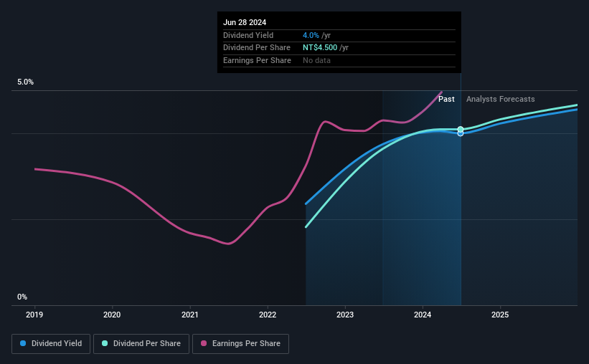
Task: Click the 2020 x-axis label
Action: [112, 315]
